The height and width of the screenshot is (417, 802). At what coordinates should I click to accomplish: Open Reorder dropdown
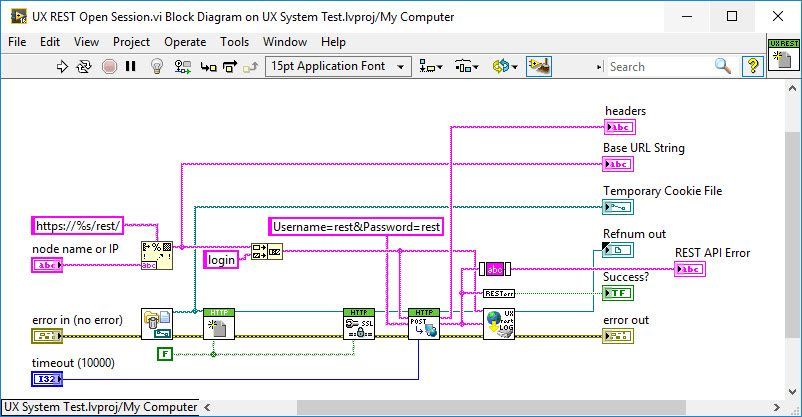(x=504, y=67)
